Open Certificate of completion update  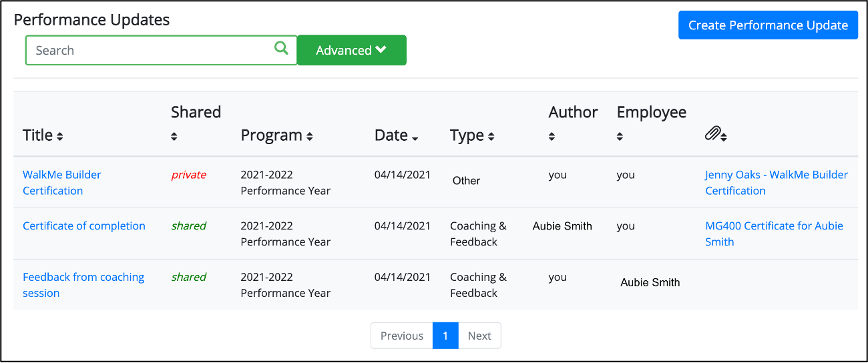84,226
